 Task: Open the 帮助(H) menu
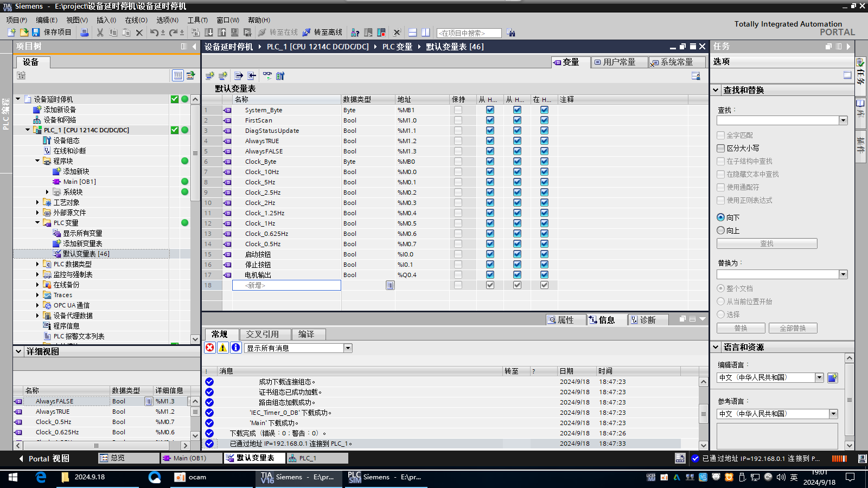pyautogui.click(x=259, y=20)
